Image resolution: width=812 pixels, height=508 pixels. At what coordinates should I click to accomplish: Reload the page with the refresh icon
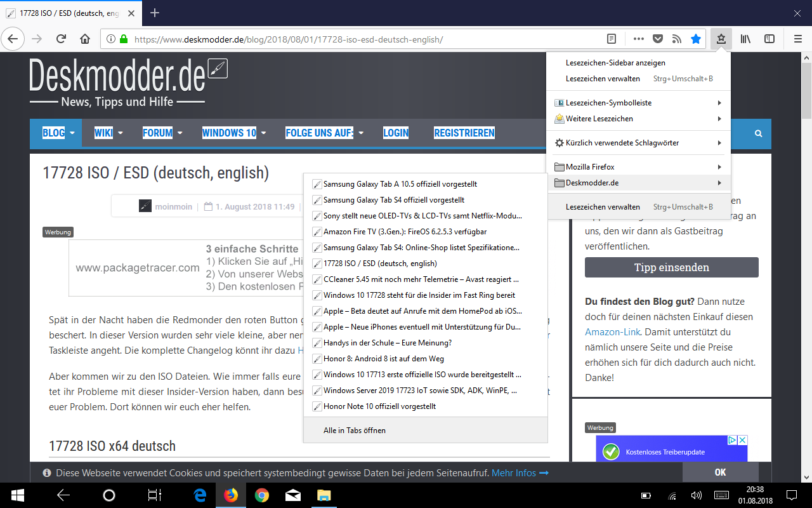tap(62, 39)
